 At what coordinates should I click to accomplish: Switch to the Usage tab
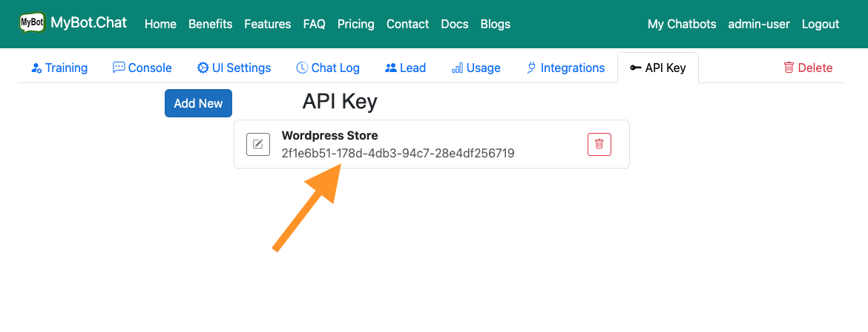476,68
